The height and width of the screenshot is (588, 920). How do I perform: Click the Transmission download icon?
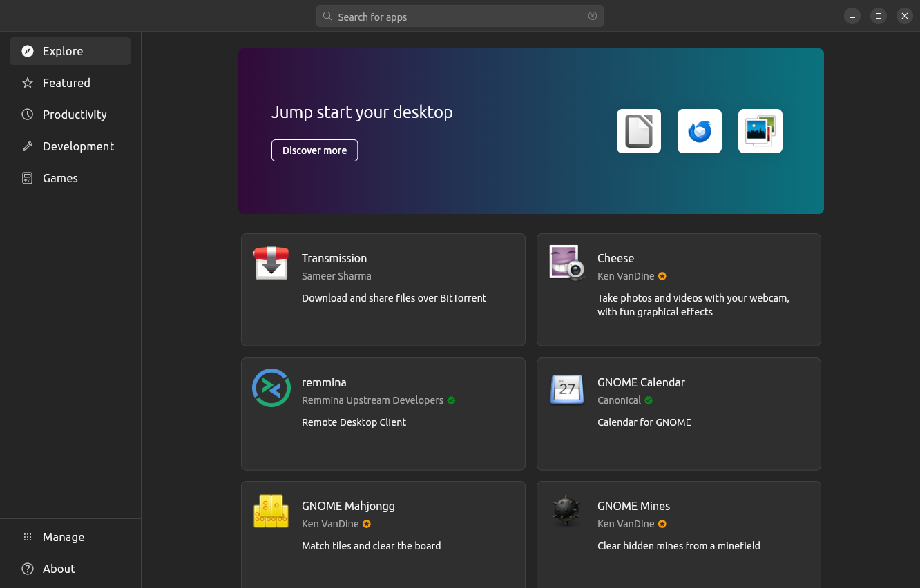(x=271, y=263)
